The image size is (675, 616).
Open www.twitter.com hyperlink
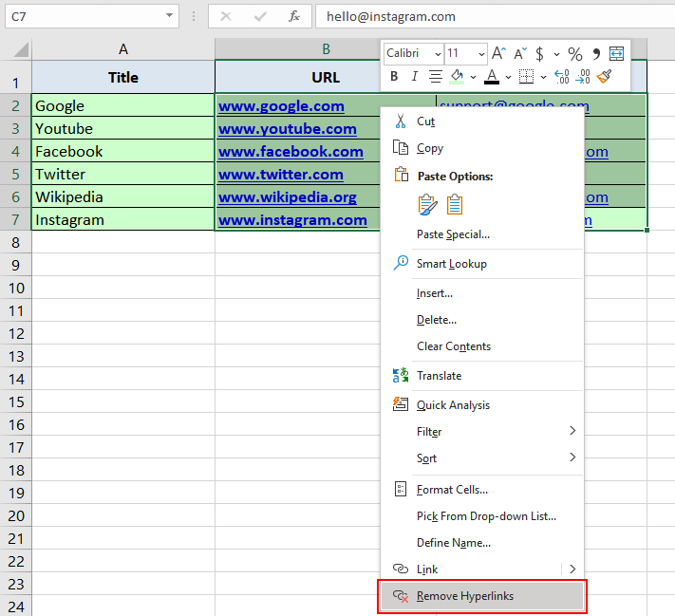(x=281, y=175)
